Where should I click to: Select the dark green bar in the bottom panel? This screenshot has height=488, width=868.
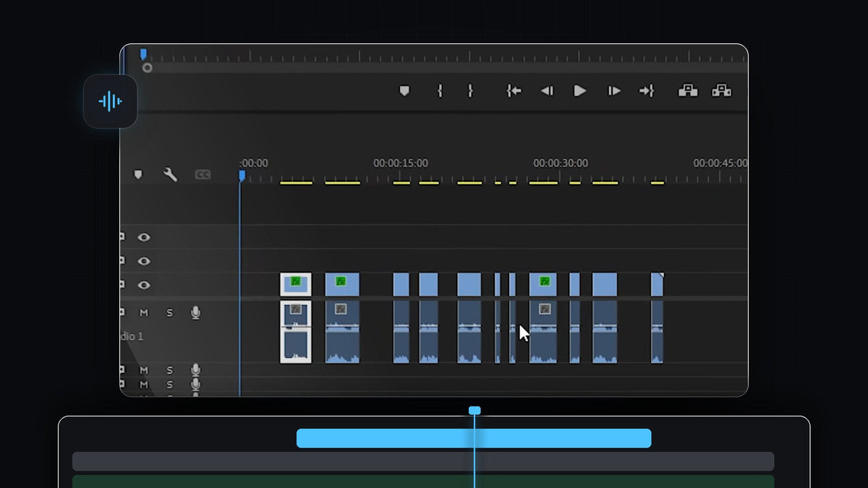[x=423, y=481]
